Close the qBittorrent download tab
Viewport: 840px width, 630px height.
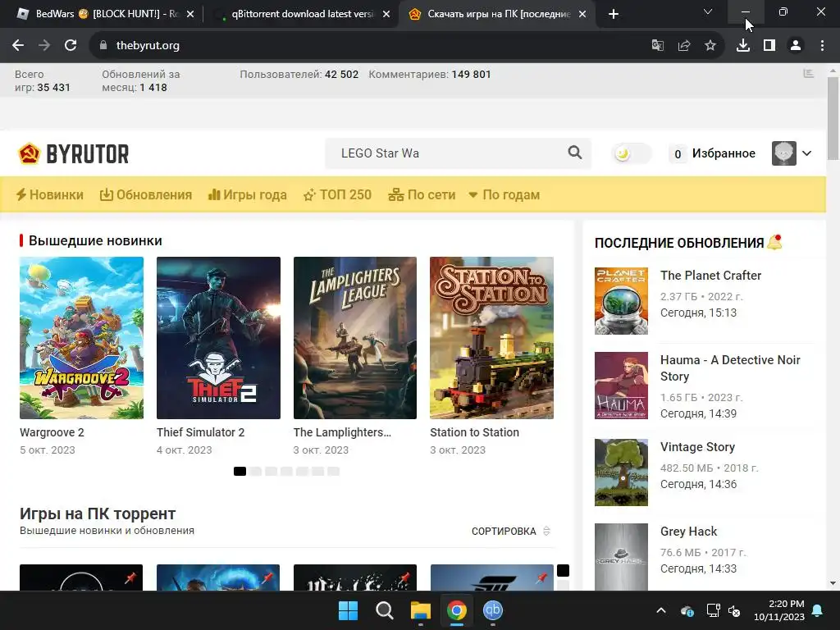[386, 14]
